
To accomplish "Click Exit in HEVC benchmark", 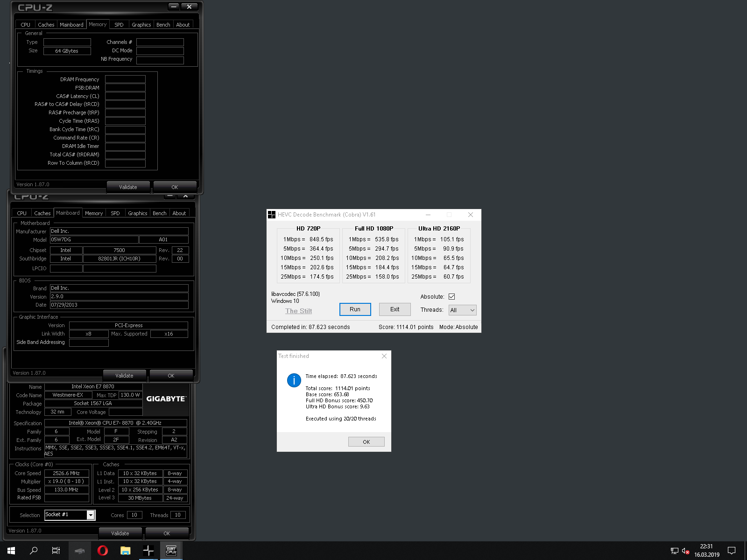I will 395,309.
